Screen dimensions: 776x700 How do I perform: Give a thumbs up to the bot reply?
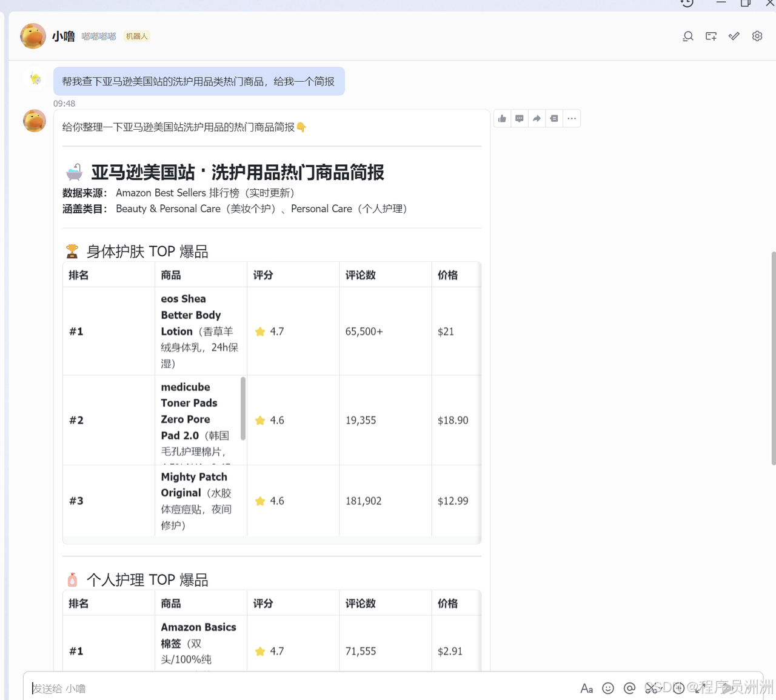(x=502, y=119)
